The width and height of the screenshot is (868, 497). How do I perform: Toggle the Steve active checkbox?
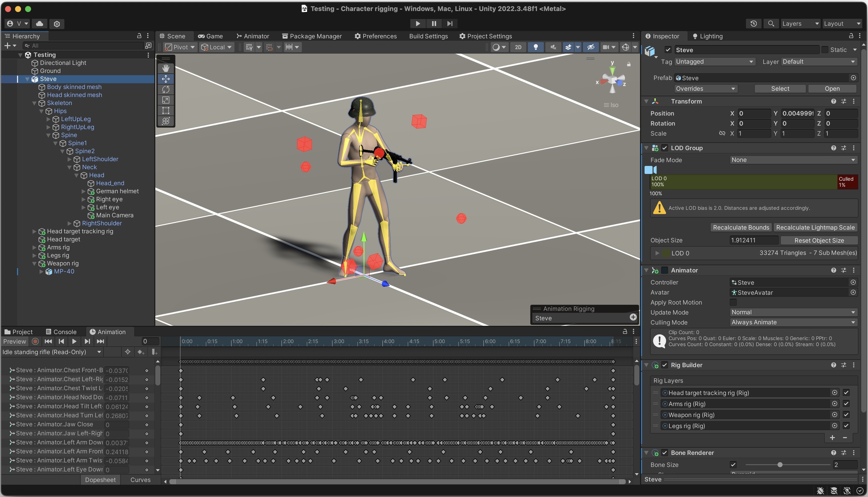tap(668, 50)
